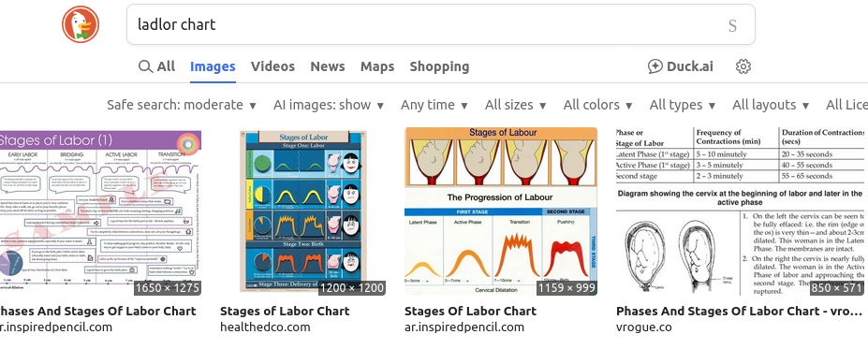Viewport: 868px width, 349px height.
Task: Click the 1200 × 1200 size badge
Action: (x=352, y=287)
